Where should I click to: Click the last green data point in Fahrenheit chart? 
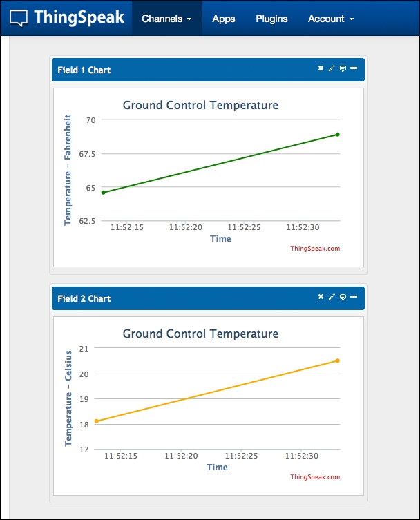(337, 134)
